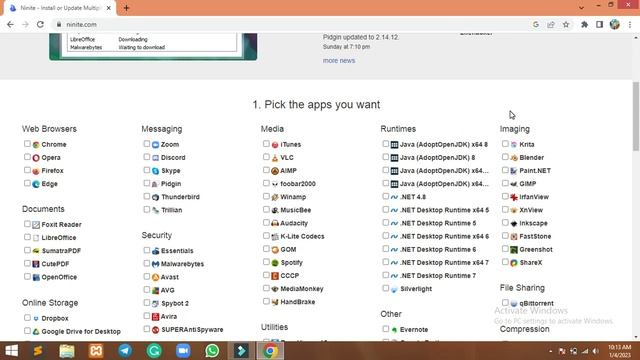This screenshot has width=640, height=360.
Task: Click the Spotify icon in Media list
Action: 275,262
